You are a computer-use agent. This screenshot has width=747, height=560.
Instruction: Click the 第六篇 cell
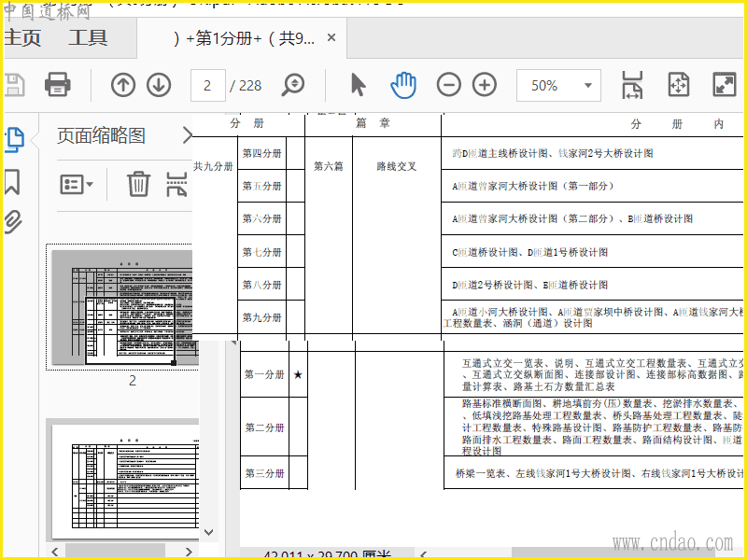coord(329,166)
